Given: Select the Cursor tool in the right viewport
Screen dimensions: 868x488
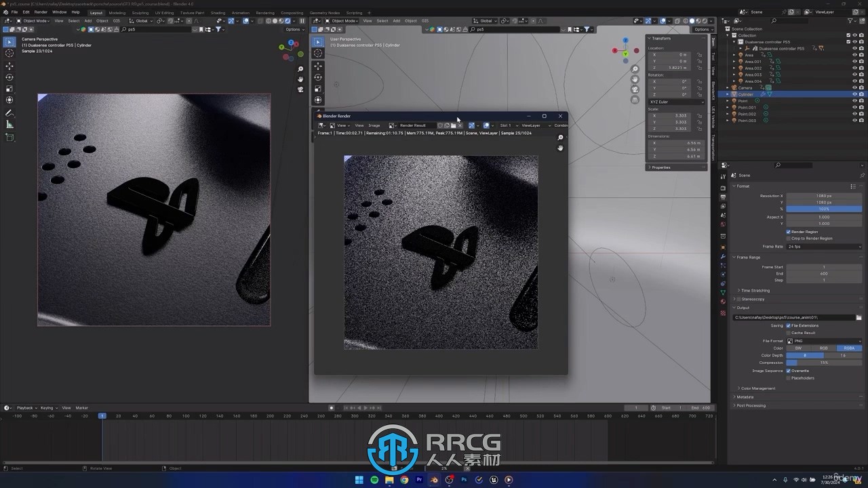Looking at the screenshot, I should tap(318, 53).
